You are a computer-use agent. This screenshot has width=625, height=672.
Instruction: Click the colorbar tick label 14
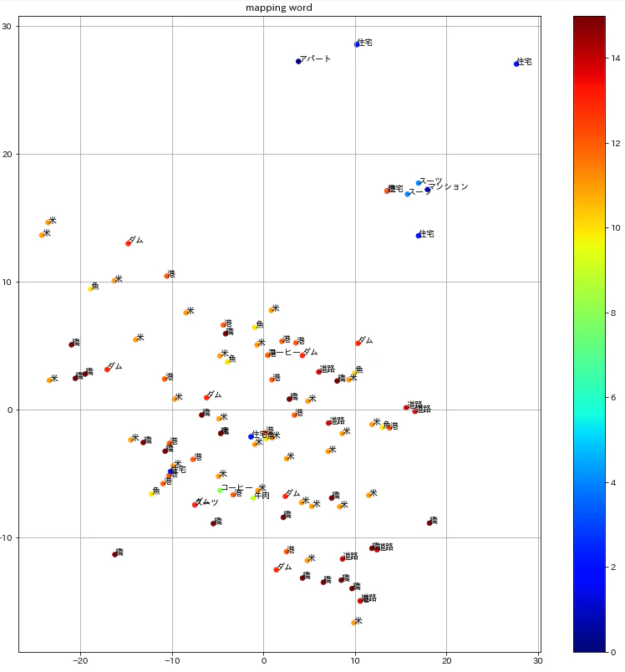pyautogui.click(x=616, y=59)
